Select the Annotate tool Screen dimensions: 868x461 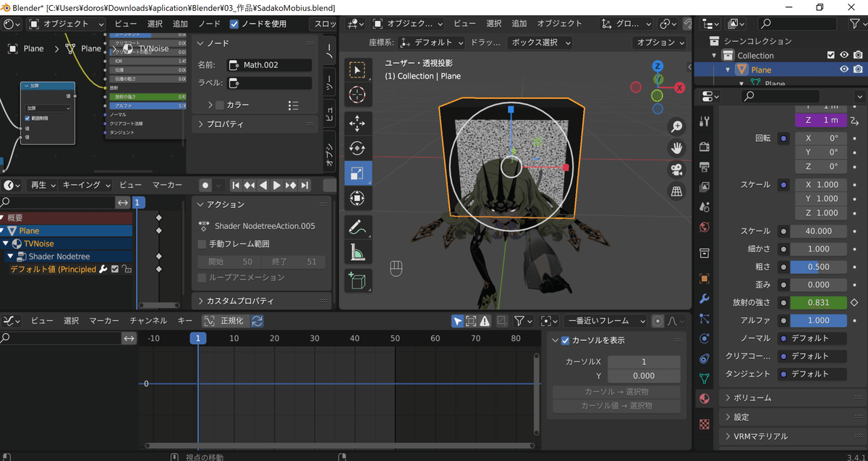pyautogui.click(x=357, y=228)
